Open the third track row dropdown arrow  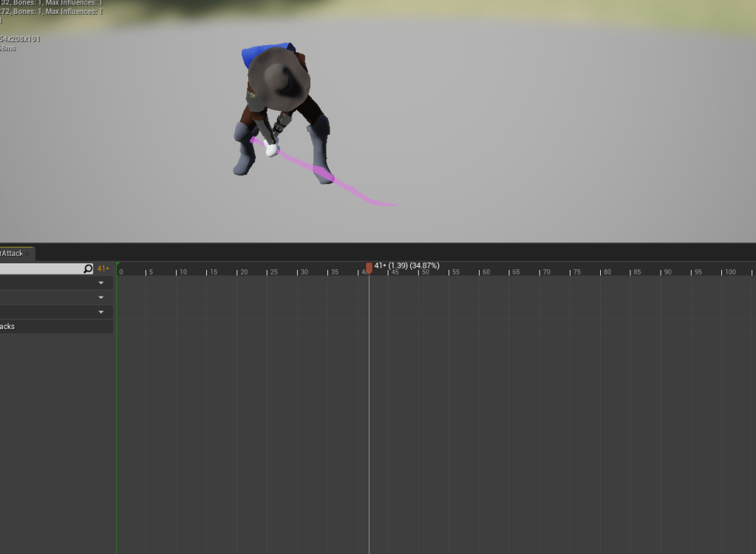click(x=101, y=312)
